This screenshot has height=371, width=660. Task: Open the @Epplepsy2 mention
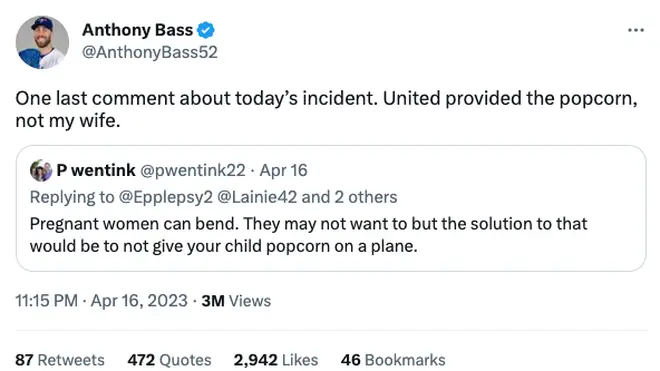(x=166, y=197)
